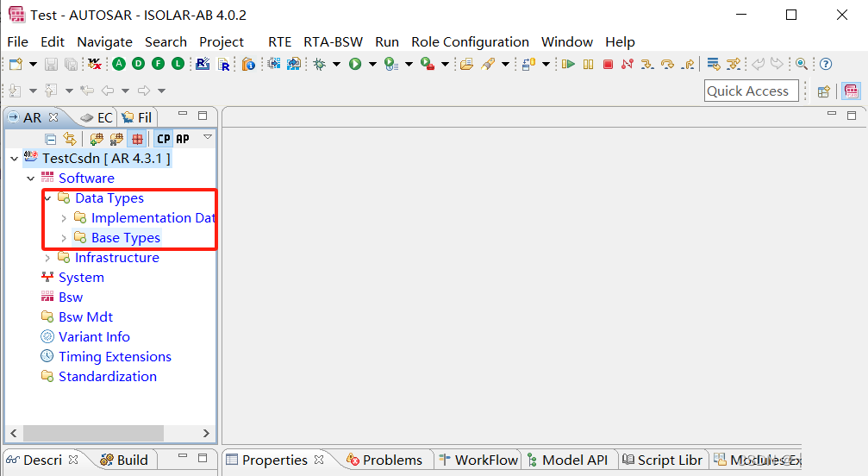This screenshot has width=868, height=476.
Task: Toggle Link with Editor in AR panel
Action: 70,139
